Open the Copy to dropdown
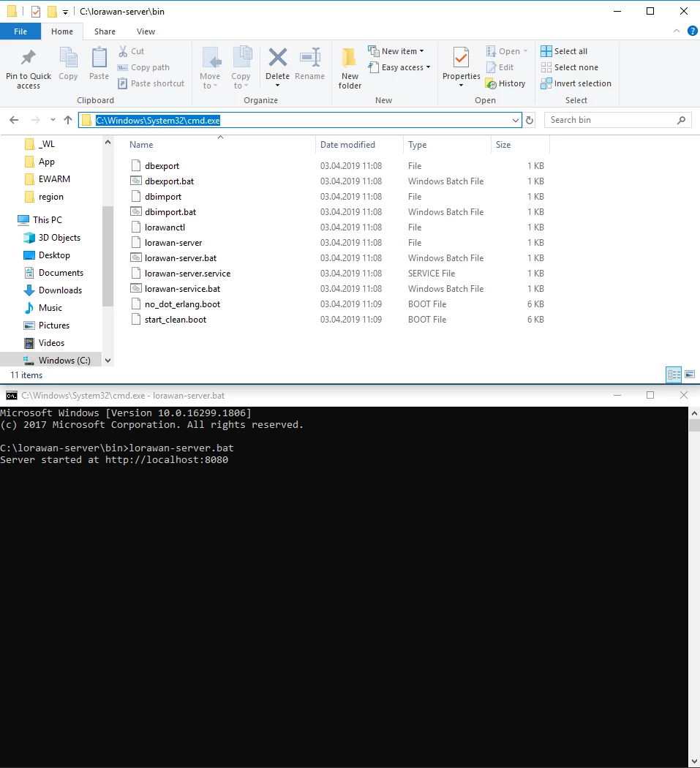 pos(241,68)
